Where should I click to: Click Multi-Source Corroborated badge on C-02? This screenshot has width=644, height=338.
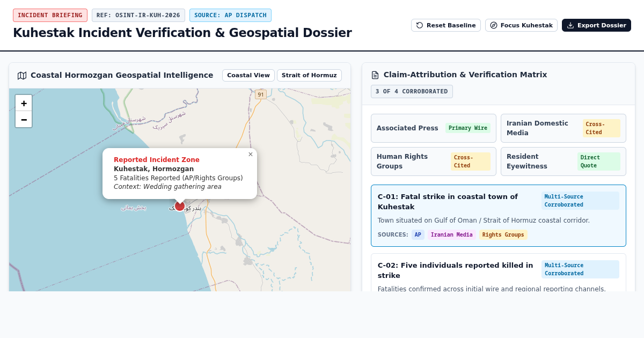point(580,269)
